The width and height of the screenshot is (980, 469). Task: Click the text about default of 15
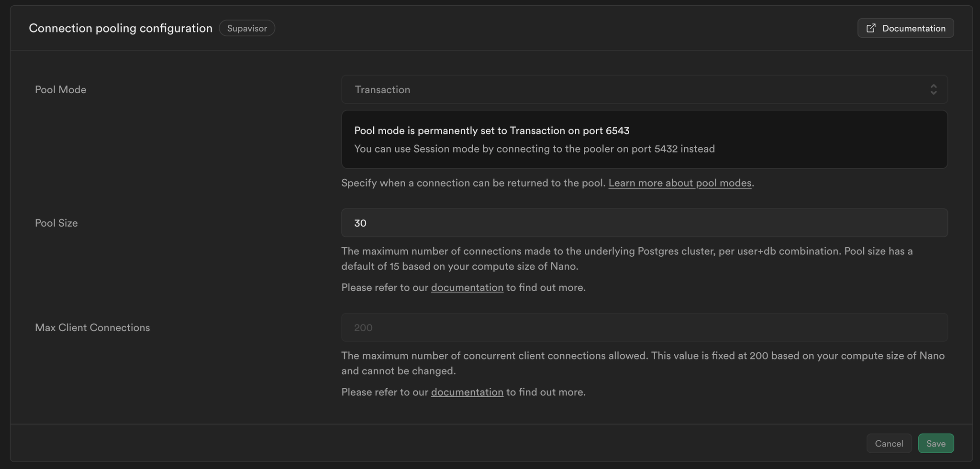pyautogui.click(x=627, y=259)
